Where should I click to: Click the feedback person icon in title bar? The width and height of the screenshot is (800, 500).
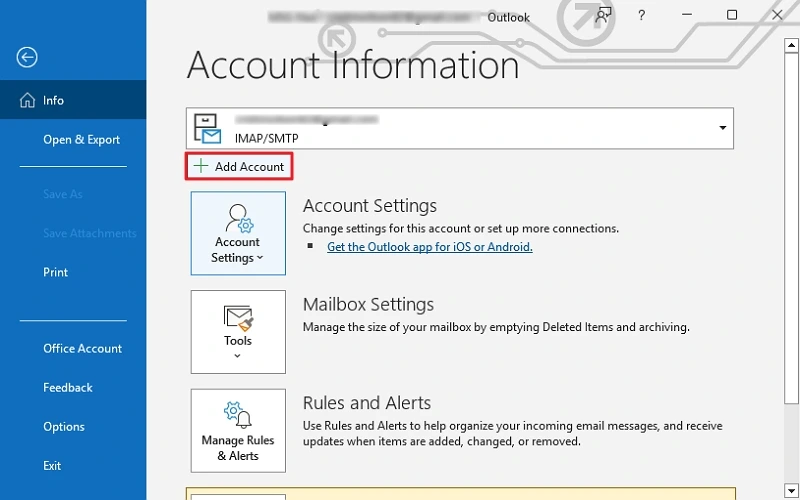603,15
